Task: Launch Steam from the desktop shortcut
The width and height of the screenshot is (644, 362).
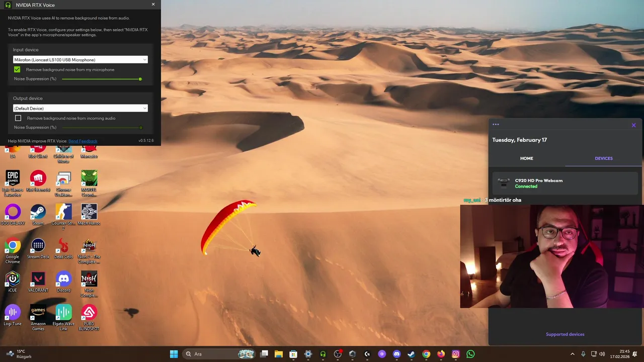Action: pyautogui.click(x=38, y=215)
